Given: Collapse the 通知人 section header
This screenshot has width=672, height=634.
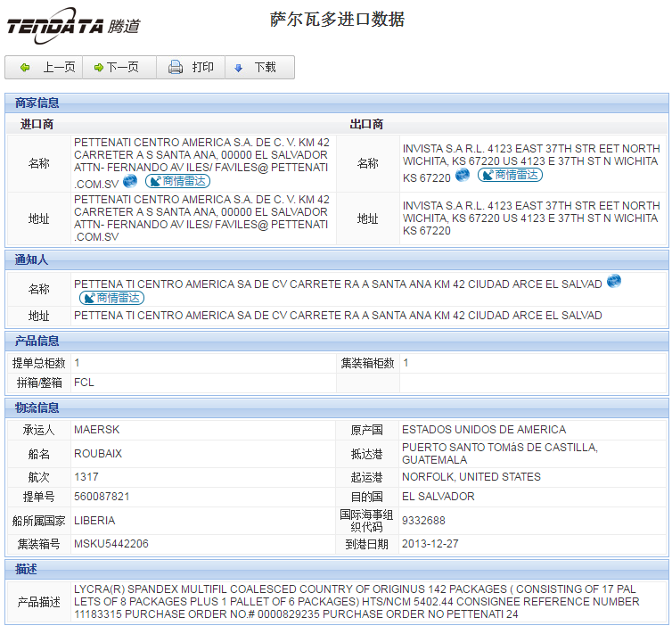Looking at the screenshot, I should [32, 259].
